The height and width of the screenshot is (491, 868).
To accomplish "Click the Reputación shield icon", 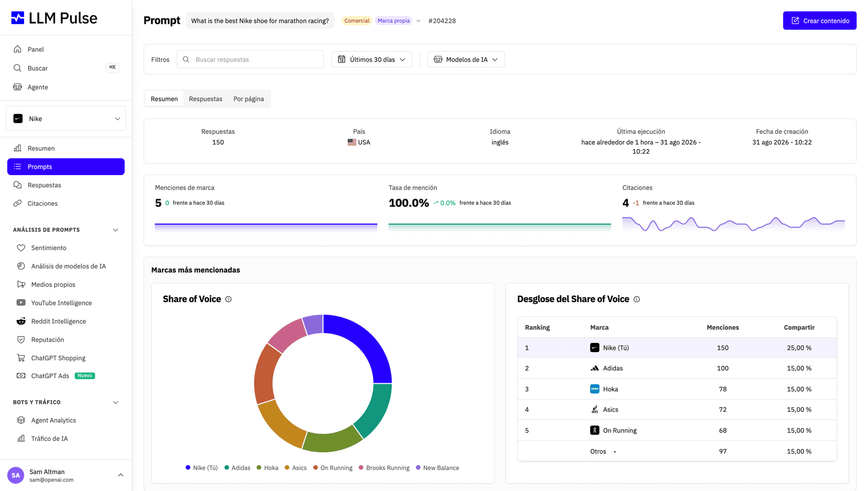I will [21, 339].
